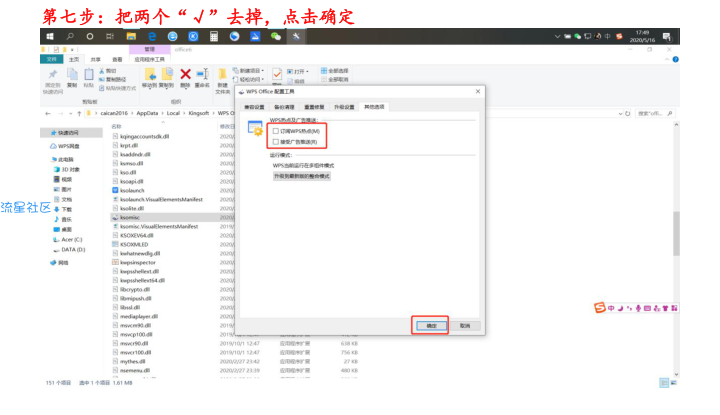Image resolution: width=720 pixels, height=415 pixels.
Task: Click the Move to icon in ribbon
Action: 150,74
